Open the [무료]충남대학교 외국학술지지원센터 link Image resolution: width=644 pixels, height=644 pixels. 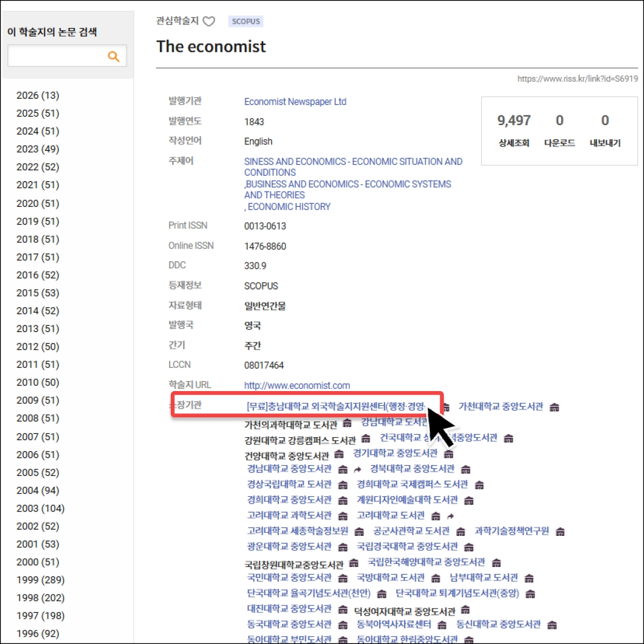pos(336,407)
